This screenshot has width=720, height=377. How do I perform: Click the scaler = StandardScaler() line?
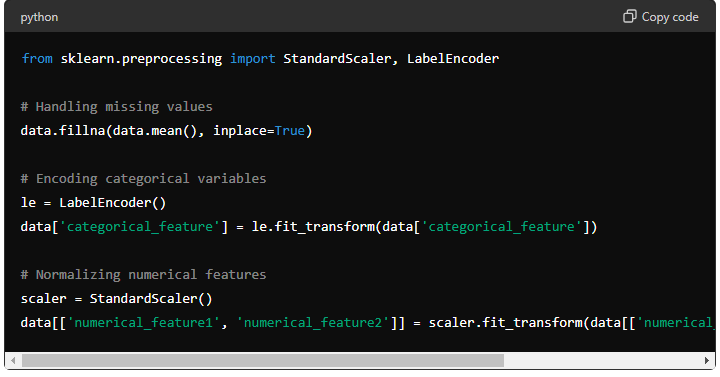117,298
